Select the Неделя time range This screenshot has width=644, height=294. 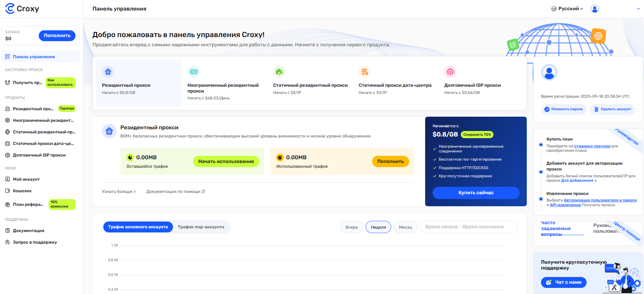[378, 227]
